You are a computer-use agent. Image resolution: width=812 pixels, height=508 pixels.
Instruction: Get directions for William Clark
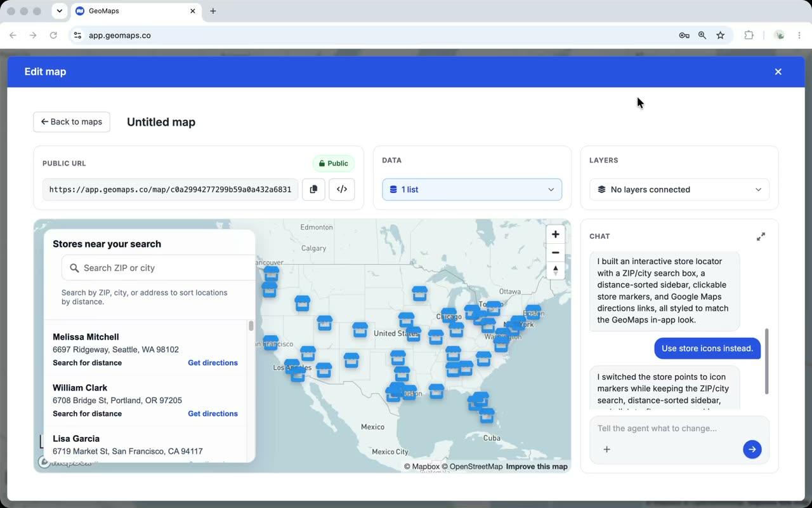(x=213, y=413)
